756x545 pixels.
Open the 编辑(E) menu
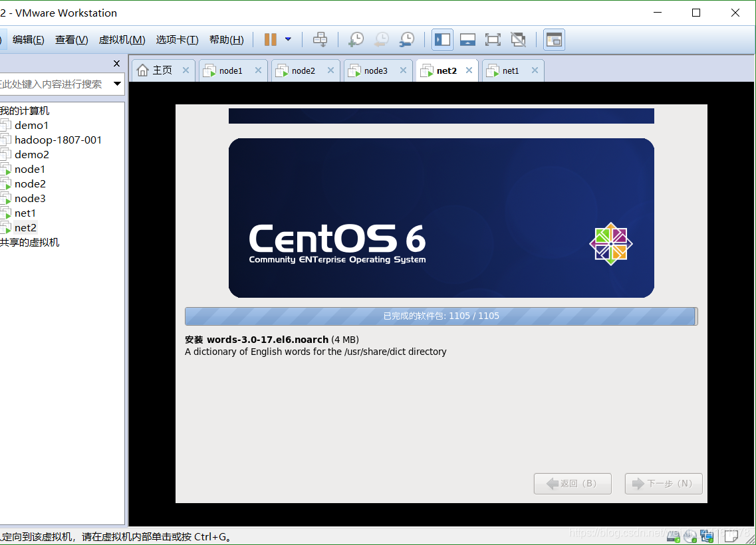29,40
